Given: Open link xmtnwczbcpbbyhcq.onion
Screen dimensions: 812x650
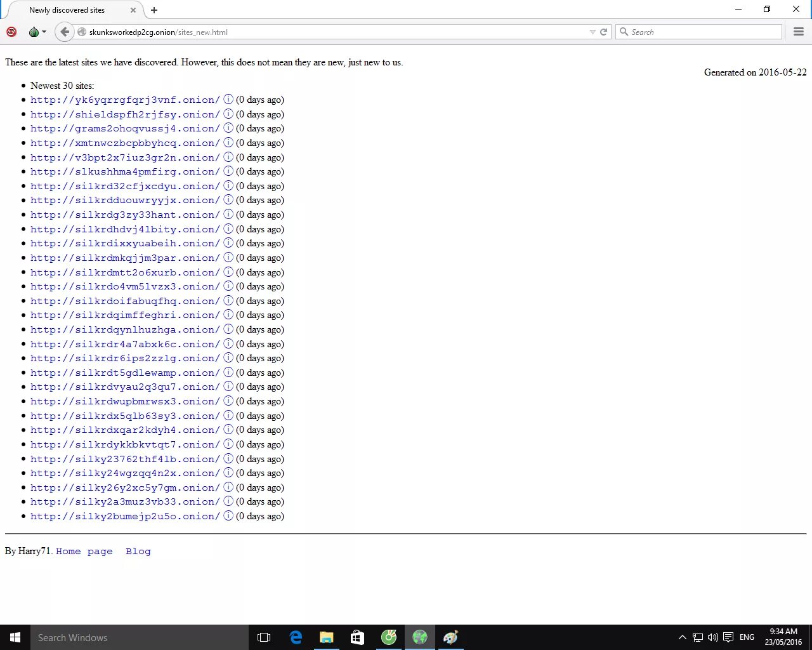Looking at the screenshot, I should (125, 143).
